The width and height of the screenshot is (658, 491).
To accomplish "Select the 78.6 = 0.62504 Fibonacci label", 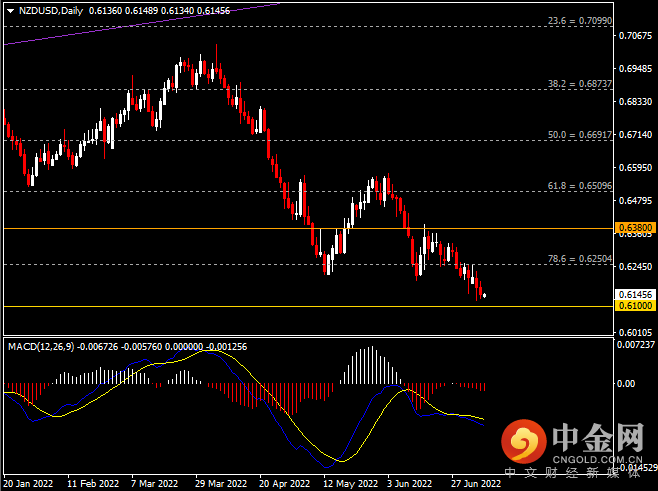I will tap(580, 259).
